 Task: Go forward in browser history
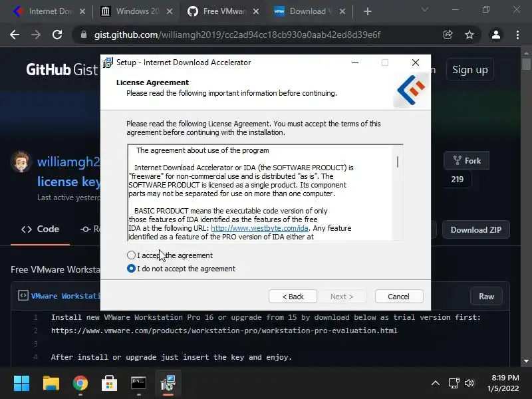coord(36,35)
